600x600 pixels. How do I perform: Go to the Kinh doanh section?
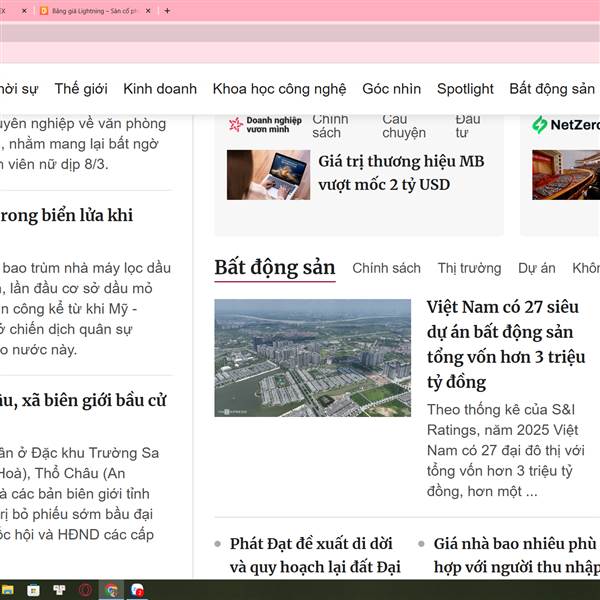coord(160,89)
